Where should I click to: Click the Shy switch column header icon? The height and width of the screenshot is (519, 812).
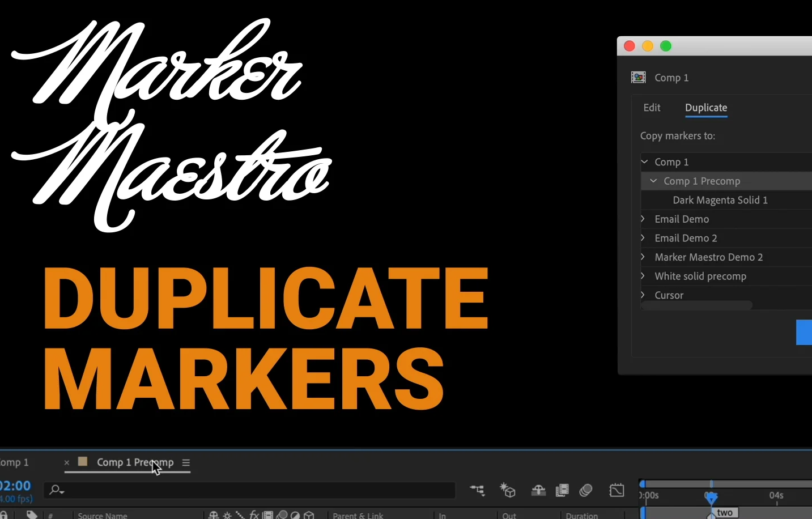point(213,515)
